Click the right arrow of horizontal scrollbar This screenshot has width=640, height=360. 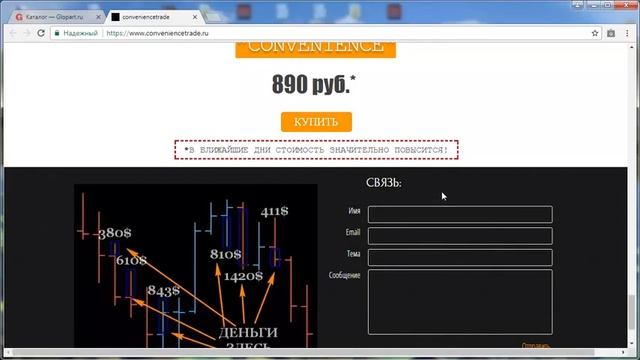coord(623,352)
